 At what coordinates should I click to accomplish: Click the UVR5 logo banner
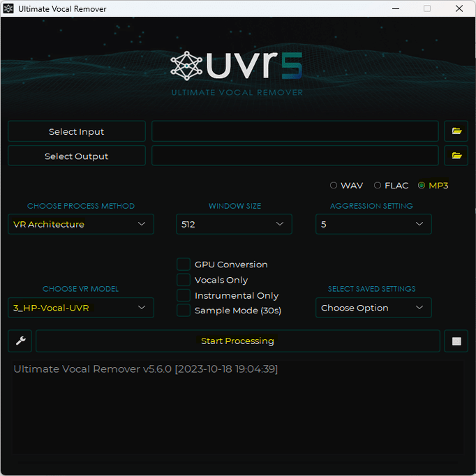237,73
